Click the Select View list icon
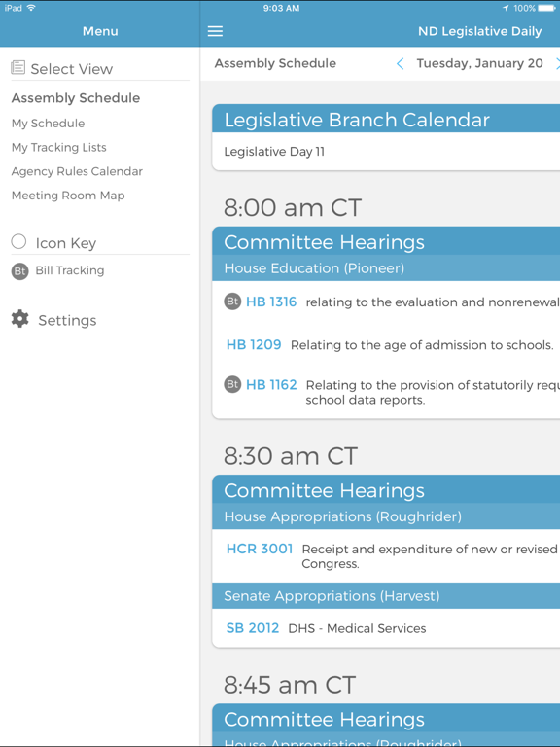 click(18, 67)
